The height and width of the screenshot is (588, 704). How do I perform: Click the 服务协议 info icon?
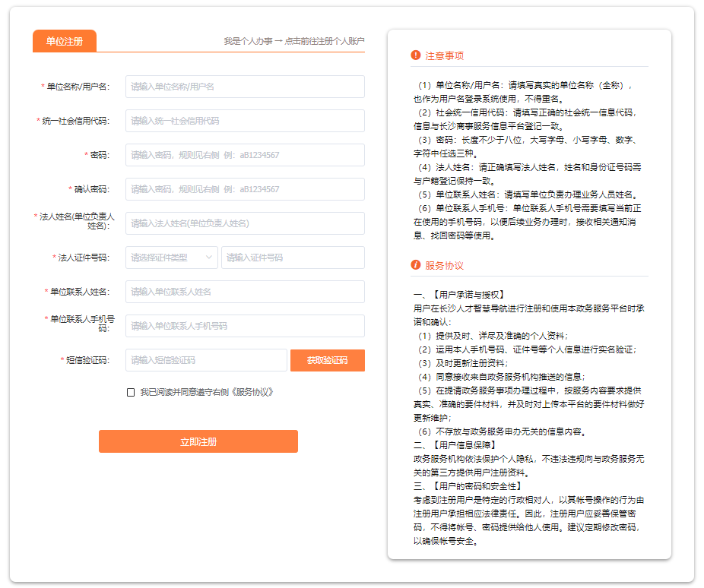(415, 265)
